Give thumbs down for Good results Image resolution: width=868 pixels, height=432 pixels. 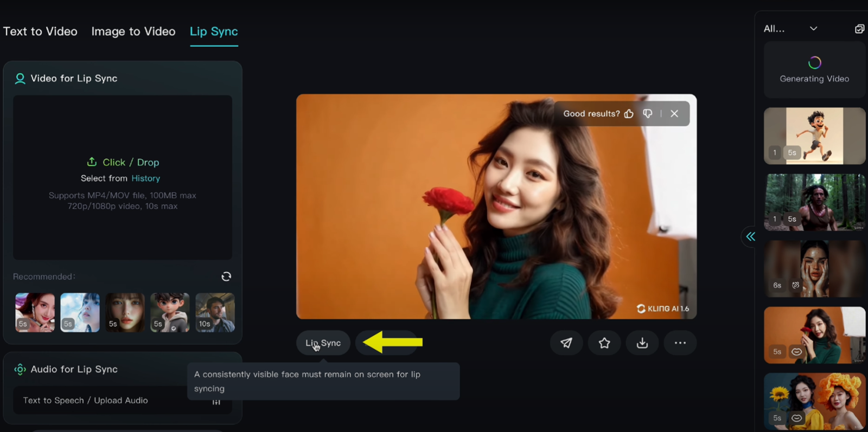(648, 114)
